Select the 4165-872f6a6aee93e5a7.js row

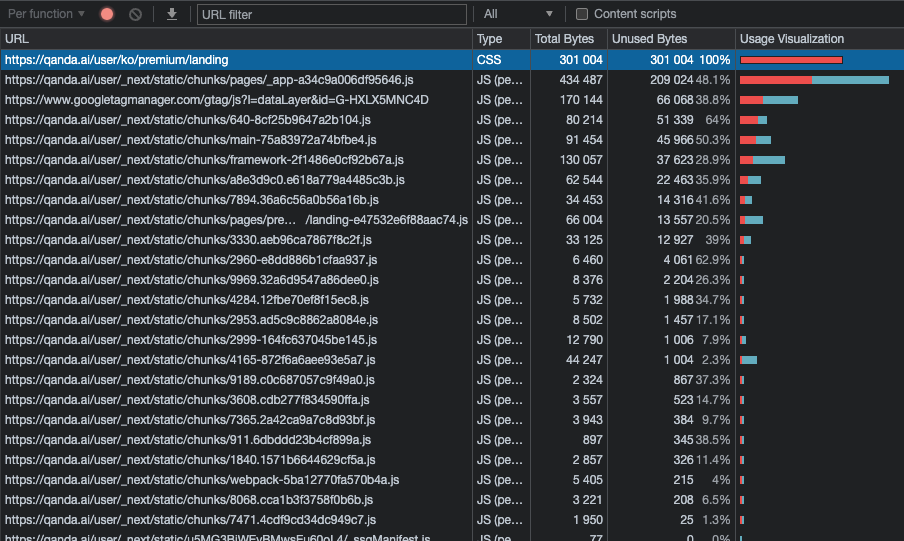coord(452,360)
